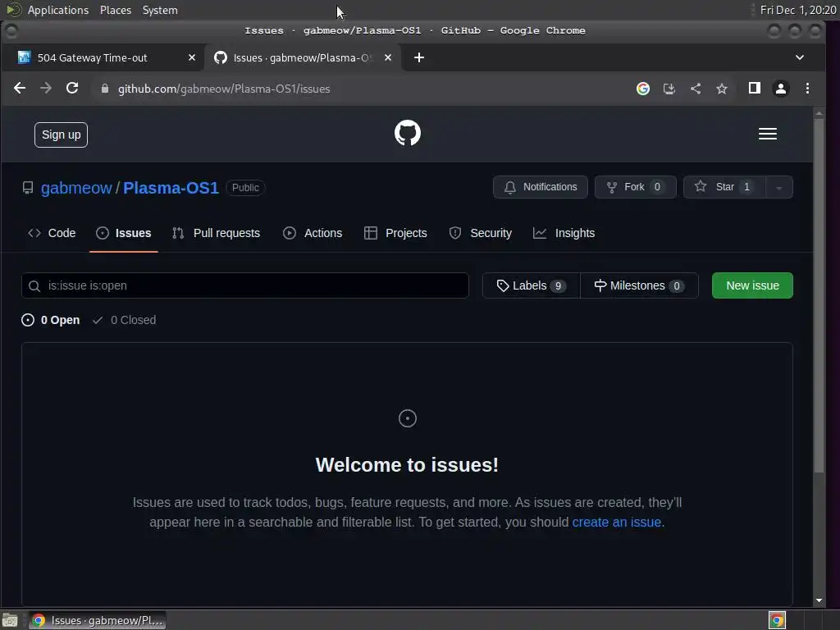The image size is (840, 630).
Task: Click the clock showing Fri Dec 1, 20:20
Action: point(797,10)
